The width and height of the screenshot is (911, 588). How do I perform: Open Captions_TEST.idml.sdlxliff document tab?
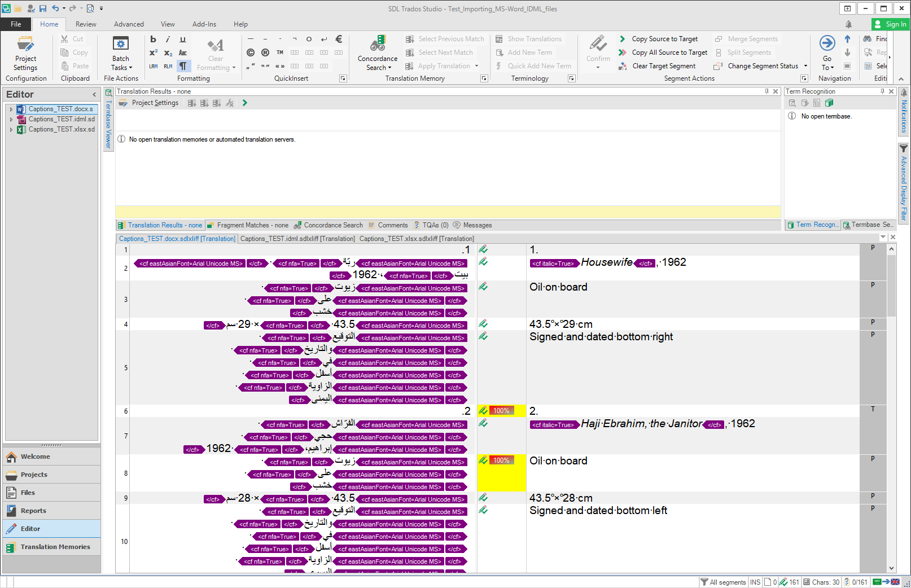[297, 239]
